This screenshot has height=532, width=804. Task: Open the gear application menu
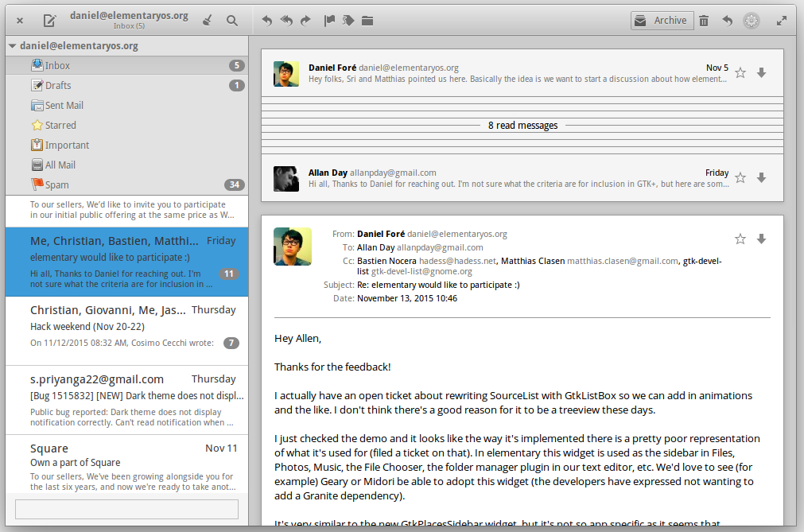tap(752, 21)
